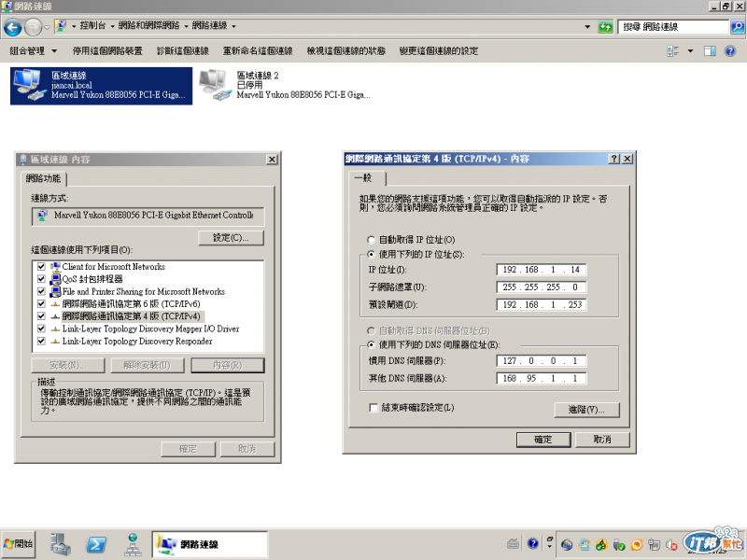The height and width of the screenshot is (560, 747).
Task: Expand the view options dropdown arrow
Action: [690, 51]
